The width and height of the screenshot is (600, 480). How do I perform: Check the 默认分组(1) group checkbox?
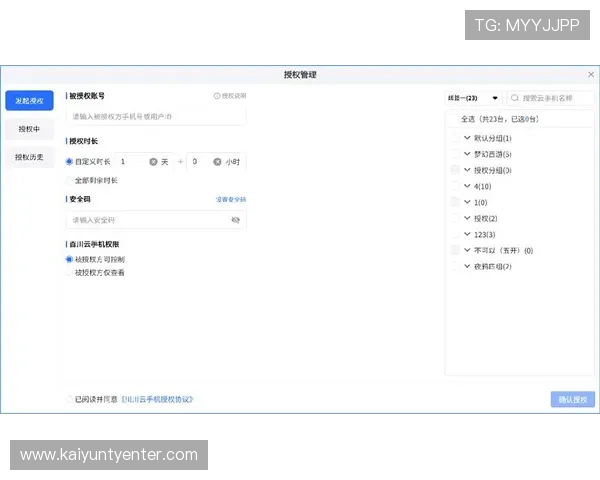(x=455, y=138)
